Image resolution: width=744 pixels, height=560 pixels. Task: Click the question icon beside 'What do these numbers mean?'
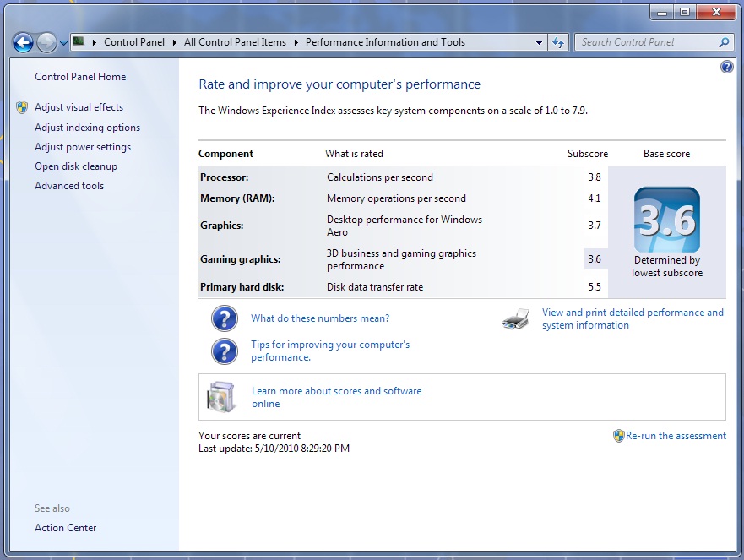click(224, 318)
